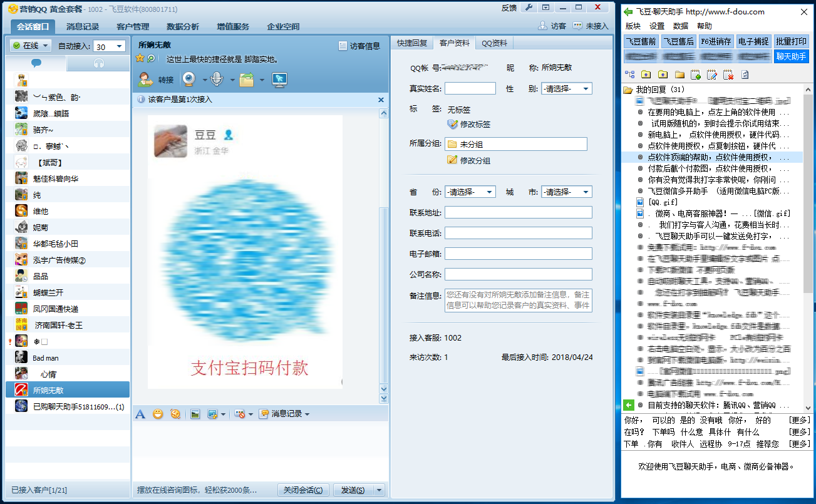Viewport: 816px width, 504px height.
Task: Click the plain yellow folder icon in 飞豆 toolbar
Action: pyautogui.click(x=679, y=75)
